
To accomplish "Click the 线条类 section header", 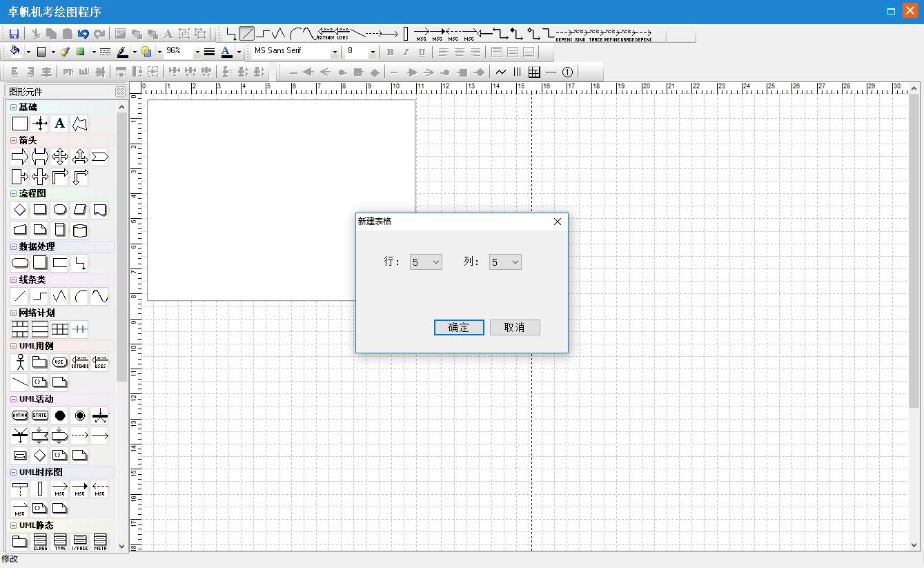I will (x=61, y=280).
